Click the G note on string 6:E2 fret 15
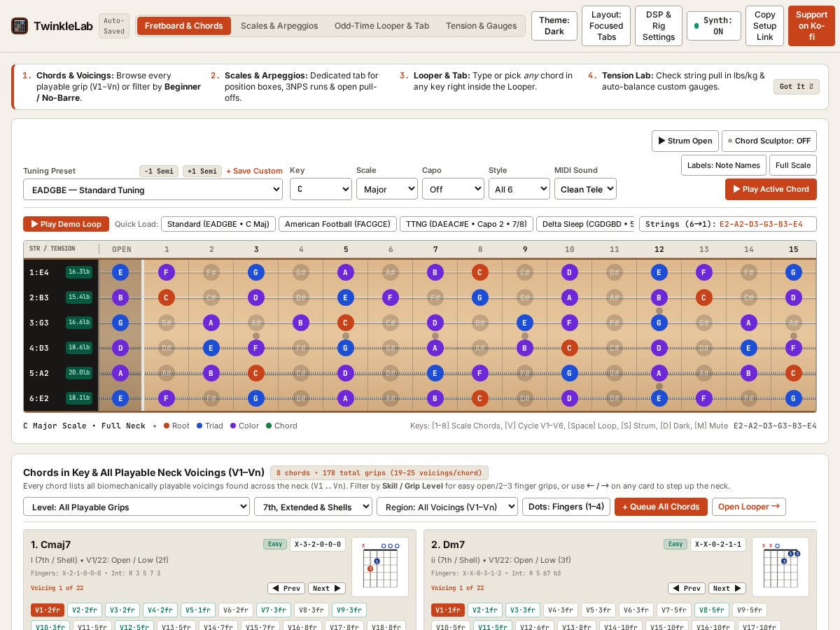 (794, 398)
